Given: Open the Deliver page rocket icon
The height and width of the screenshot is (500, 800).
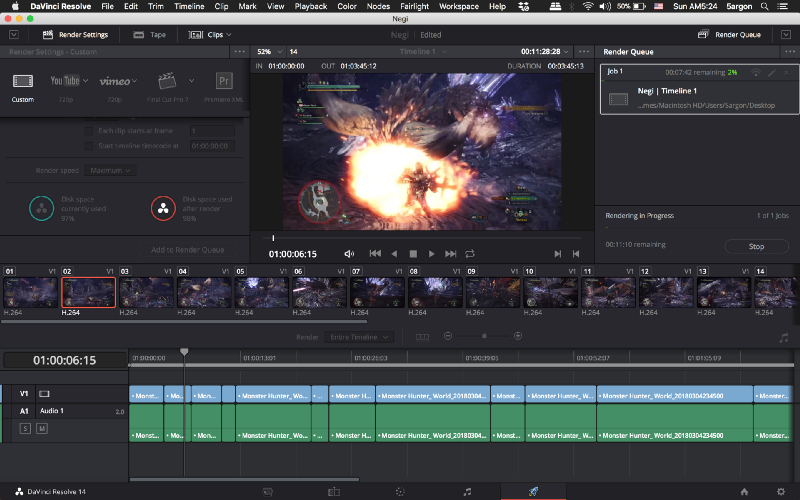Looking at the screenshot, I should pos(533,491).
